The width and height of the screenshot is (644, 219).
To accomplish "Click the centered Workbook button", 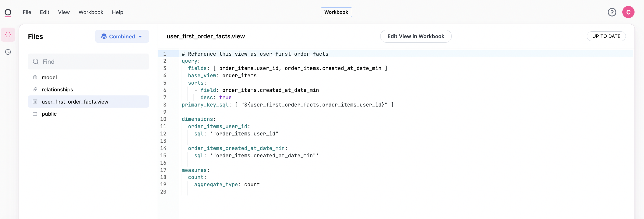I will 336,12.
